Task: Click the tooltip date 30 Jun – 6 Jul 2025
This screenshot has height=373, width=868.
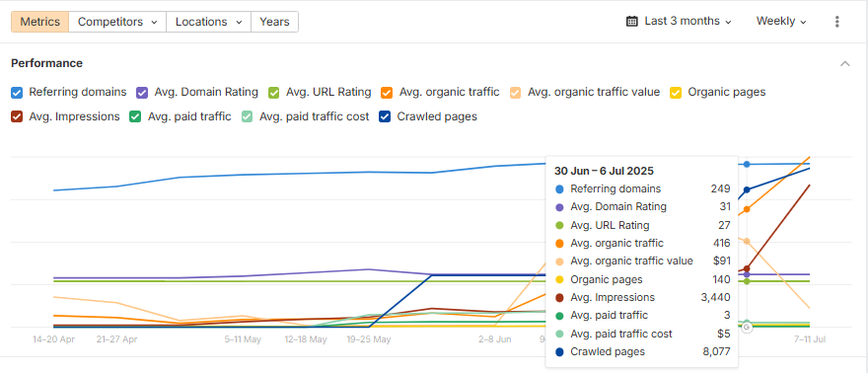Action: tap(604, 171)
